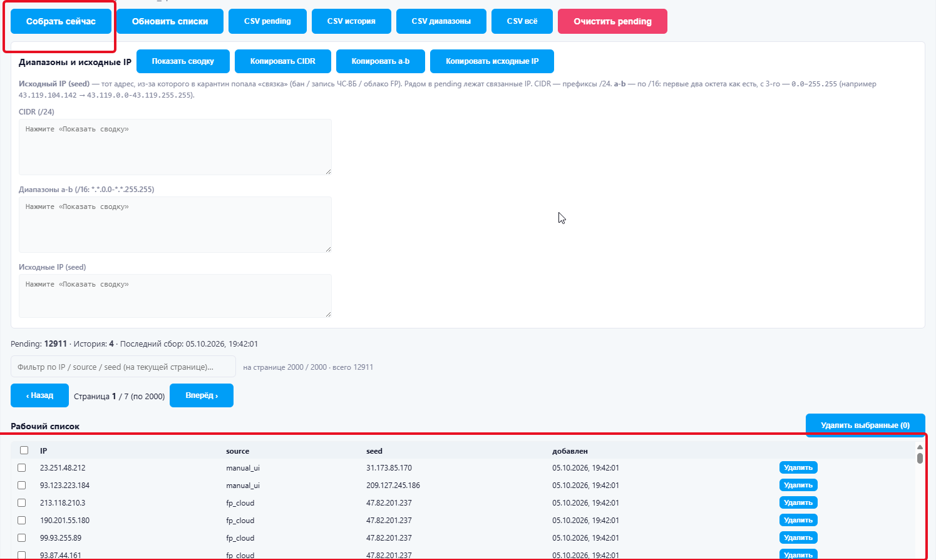
Task: Select the row checkbox for 93.123.223.184
Action: coord(22,486)
